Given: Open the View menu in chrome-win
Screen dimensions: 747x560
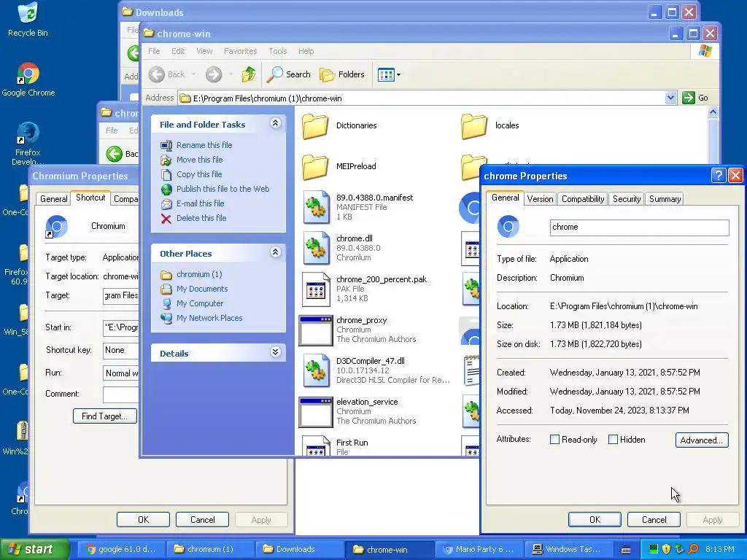Looking at the screenshot, I should [x=204, y=51].
